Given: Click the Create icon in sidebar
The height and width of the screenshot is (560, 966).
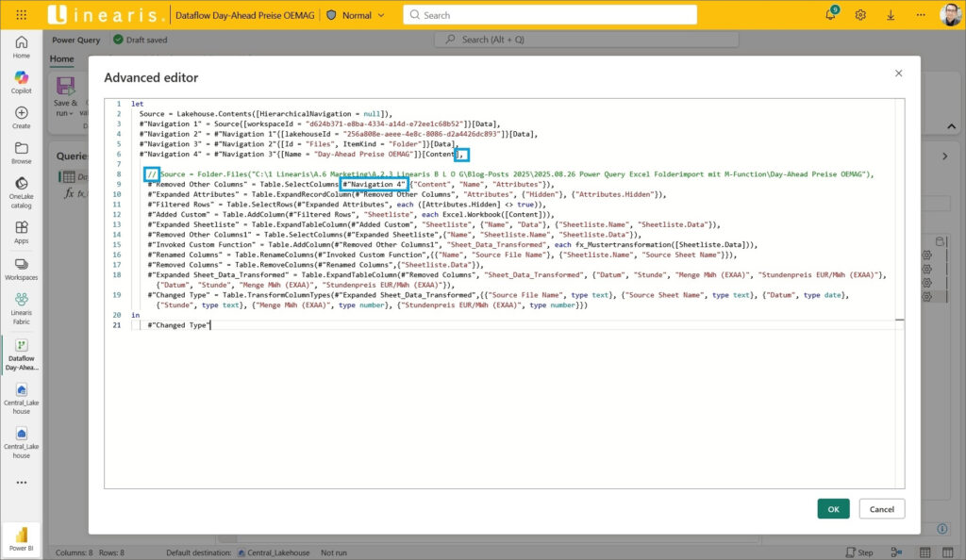Looking at the screenshot, I should click(21, 117).
